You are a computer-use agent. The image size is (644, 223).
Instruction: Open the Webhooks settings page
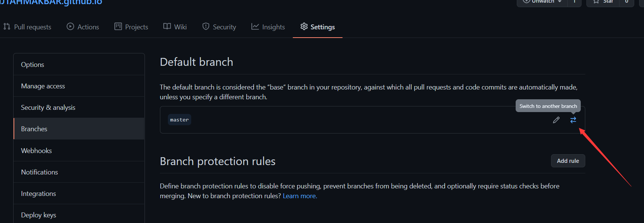(37, 151)
